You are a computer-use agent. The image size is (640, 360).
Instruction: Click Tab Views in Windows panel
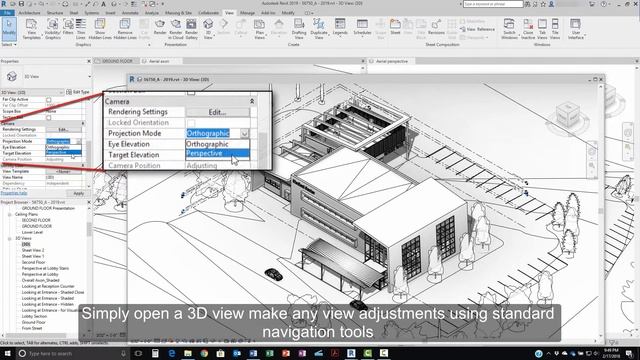542,29
